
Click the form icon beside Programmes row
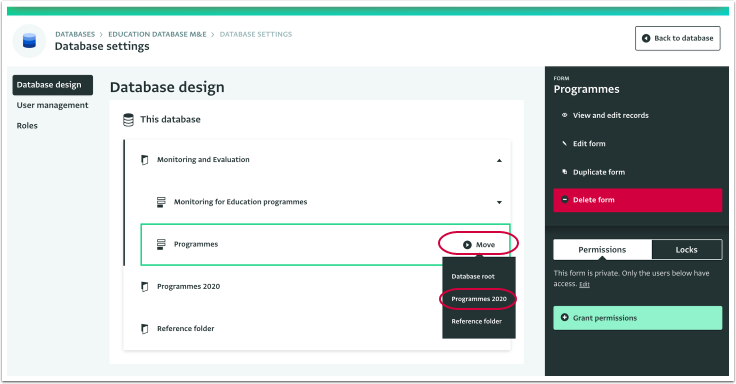[161, 245]
